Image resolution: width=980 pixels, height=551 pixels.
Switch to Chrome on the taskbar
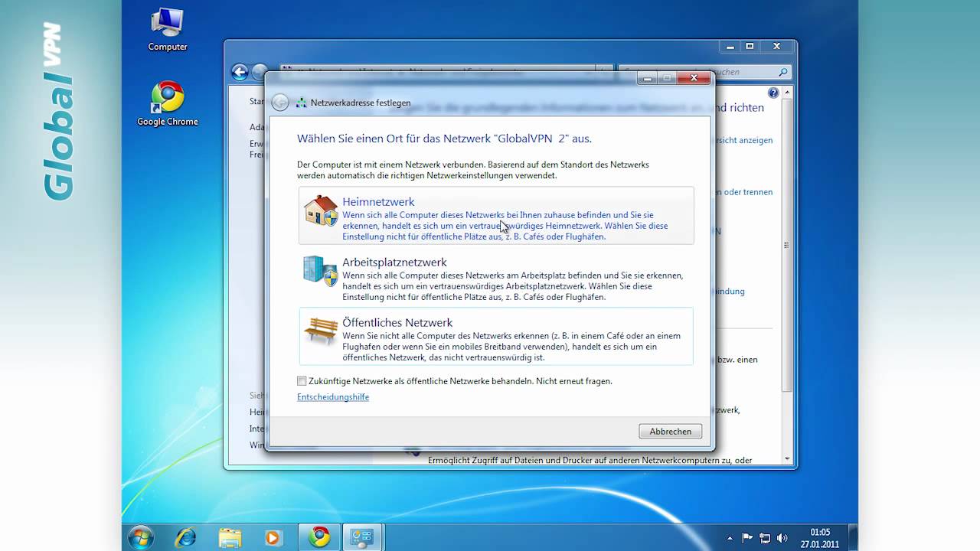click(x=319, y=537)
